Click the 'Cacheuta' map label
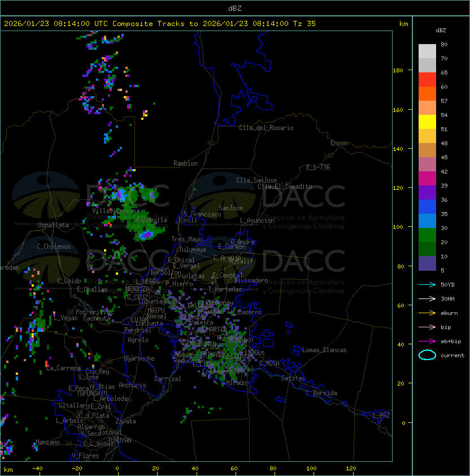This screenshot has width=470, height=476. point(97,318)
